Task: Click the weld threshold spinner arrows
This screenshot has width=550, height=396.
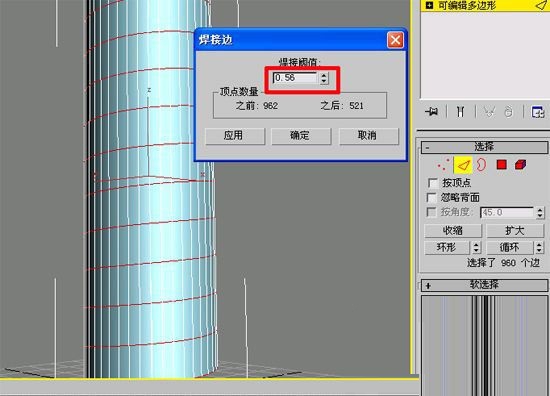Action: tap(324, 78)
